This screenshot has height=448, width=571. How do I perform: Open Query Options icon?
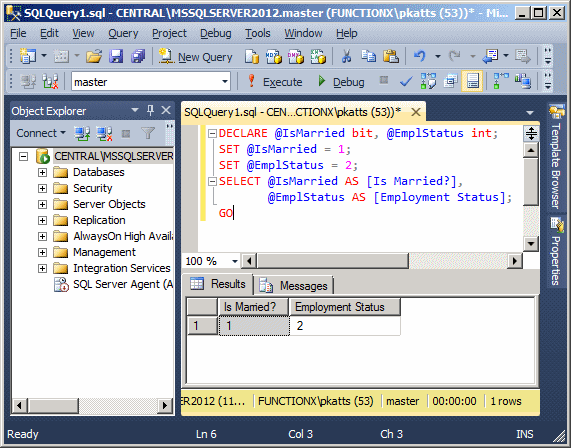(x=450, y=81)
